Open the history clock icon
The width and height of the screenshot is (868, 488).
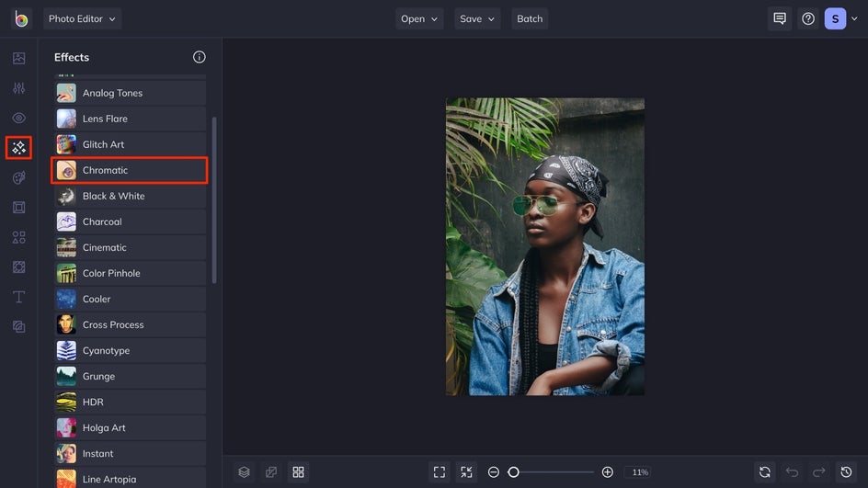pos(847,472)
